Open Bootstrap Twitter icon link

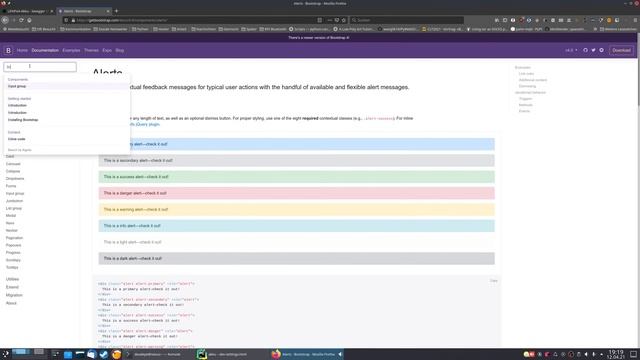tap(593, 50)
